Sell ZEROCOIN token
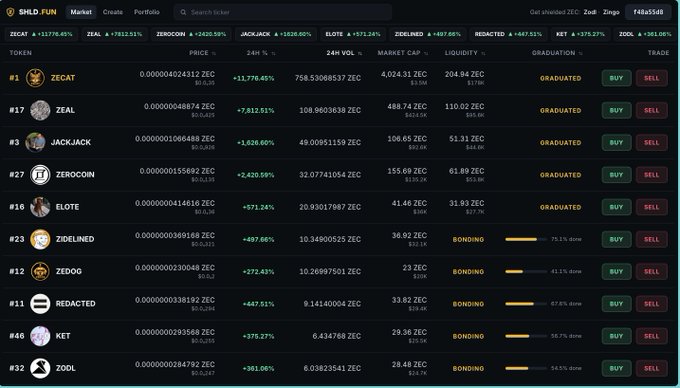The width and height of the screenshot is (680, 388). point(651,175)
